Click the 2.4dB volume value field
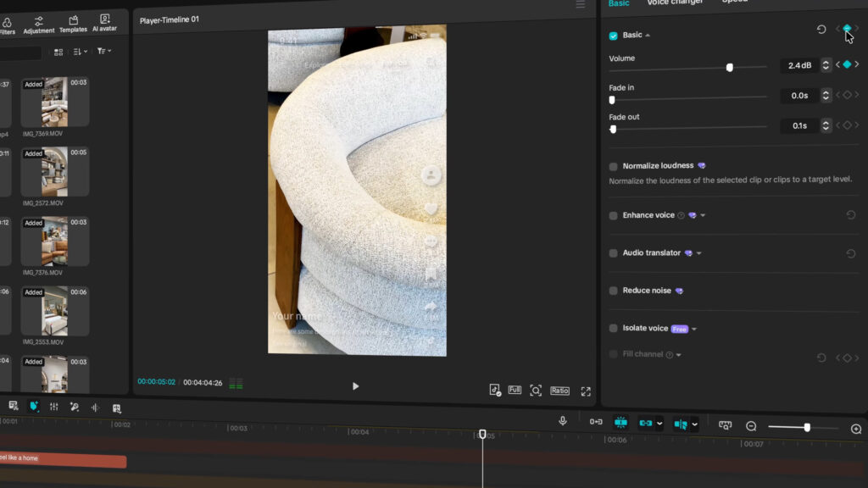Viewport: 868px width, 488px height. click(x=799, y=65)
